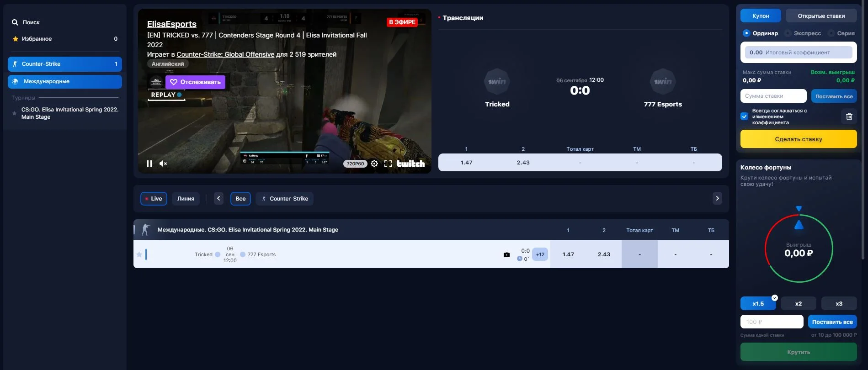Pause the Twitch stream

pos(149,164)
